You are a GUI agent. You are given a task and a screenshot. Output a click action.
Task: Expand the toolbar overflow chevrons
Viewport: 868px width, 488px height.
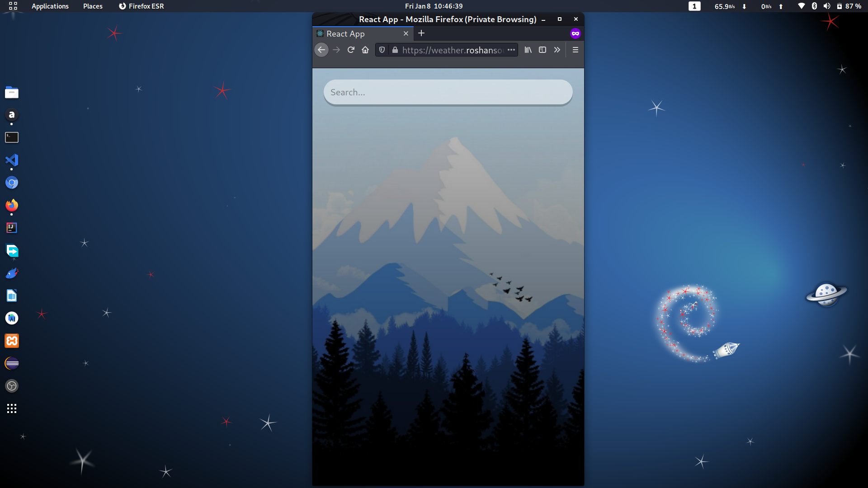(x=557, y=50)
